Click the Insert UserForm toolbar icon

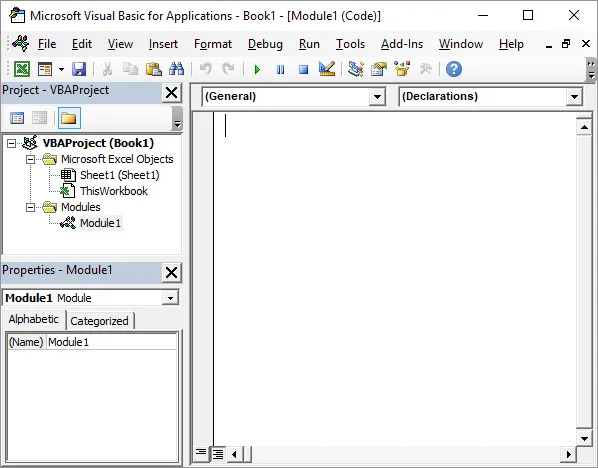(x=45, y=69)
